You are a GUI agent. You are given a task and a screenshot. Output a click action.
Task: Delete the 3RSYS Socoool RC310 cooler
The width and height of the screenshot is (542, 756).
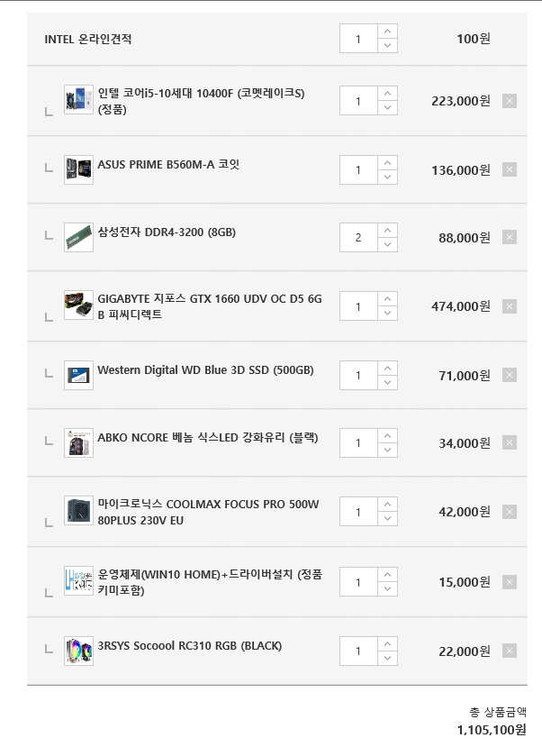tap(510, 651)
